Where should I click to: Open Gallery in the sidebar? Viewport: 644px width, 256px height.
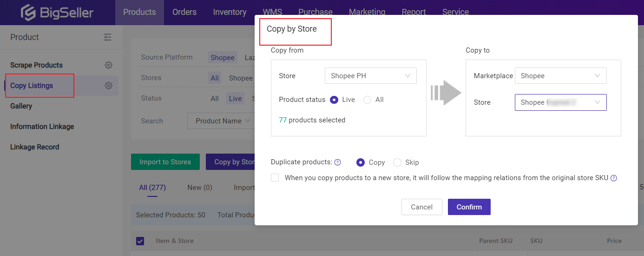click(x=21, y=106)
